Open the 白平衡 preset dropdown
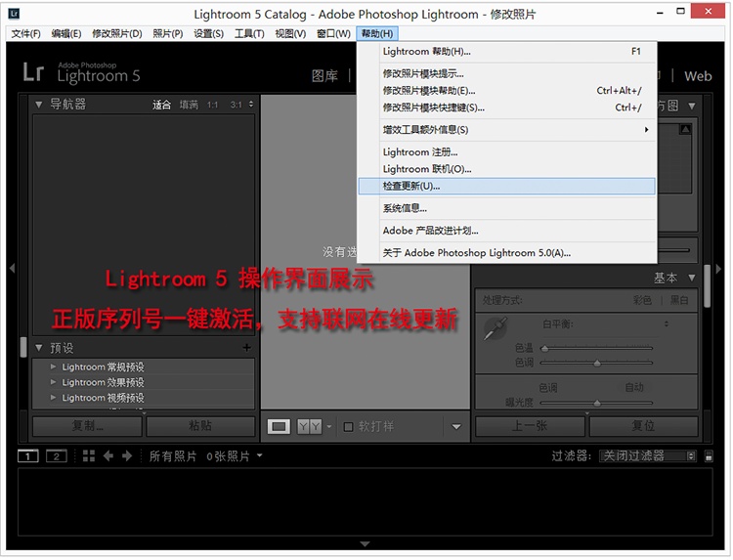This screenshot has height=560, width=733. pyautogui.click(x=667, y=323)
